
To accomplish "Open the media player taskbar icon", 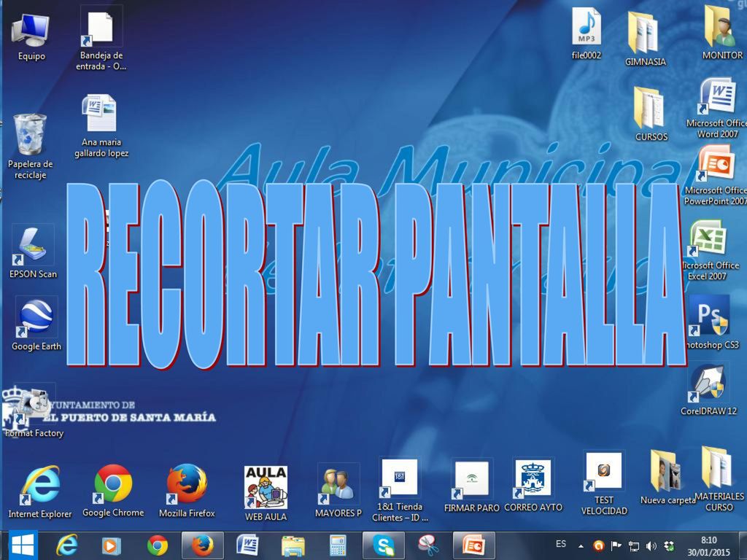I will tap(112, 545).
